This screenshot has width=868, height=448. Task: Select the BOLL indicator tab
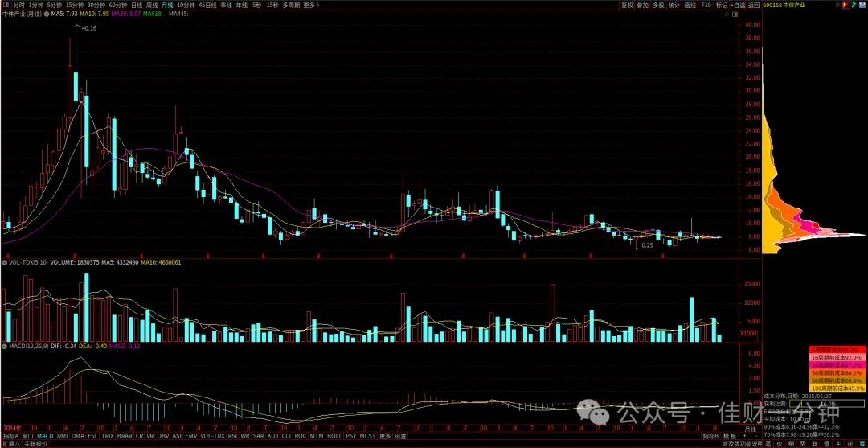[334, 436]
